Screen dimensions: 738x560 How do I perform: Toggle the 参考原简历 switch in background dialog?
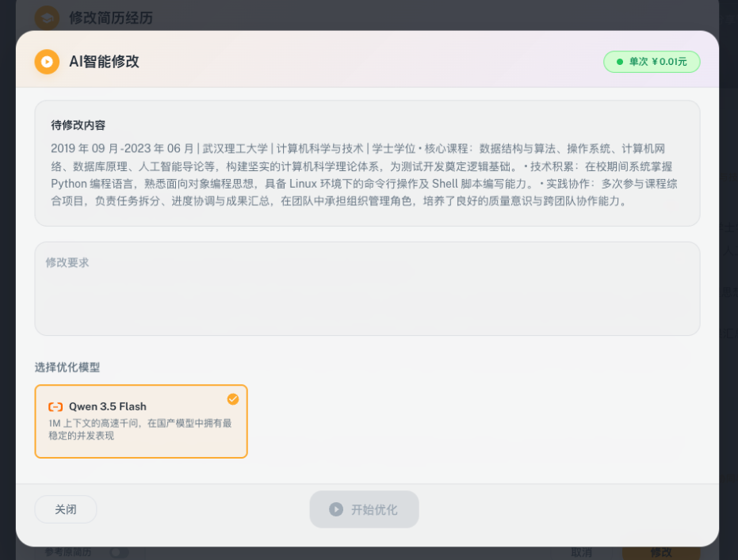pyautogui.click(x=119, y=552)
